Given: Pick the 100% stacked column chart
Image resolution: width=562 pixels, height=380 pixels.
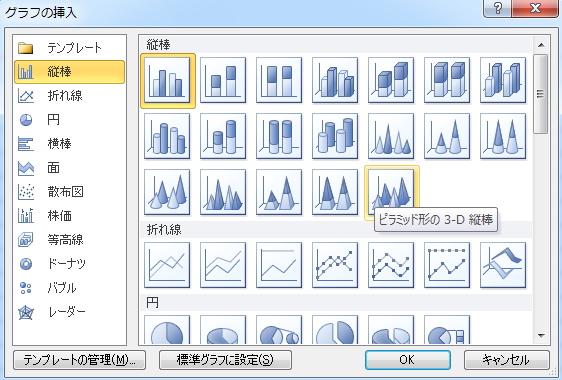Looking at the screenshot, I should (x=279, y=80).
